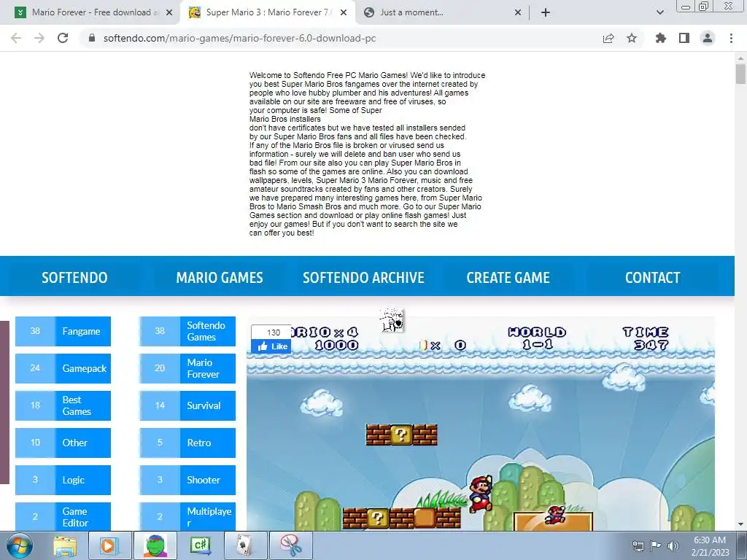Reload the current page
This screenshot has height=560, width=747.
tap(63, 38)
